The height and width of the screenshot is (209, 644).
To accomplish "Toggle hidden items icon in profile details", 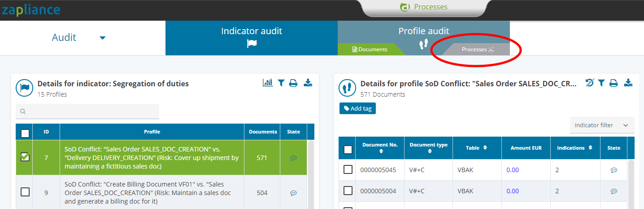I will click(x=590, y=83).
